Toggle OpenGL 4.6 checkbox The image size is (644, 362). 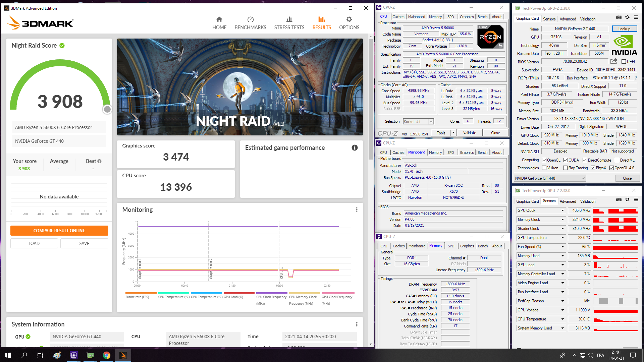(x=611, y=168)
